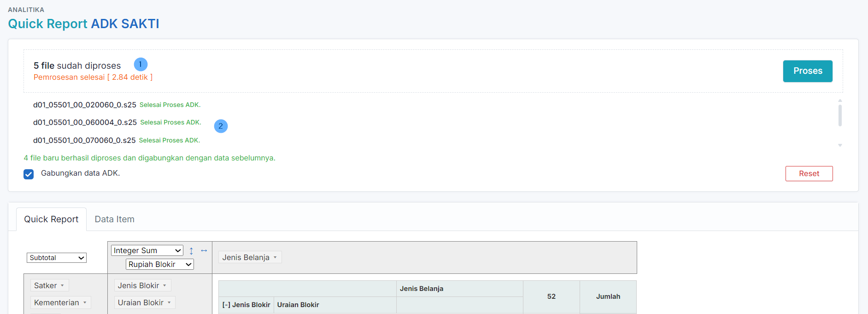The height and width of the screenshot is (314, 868).
Task: Select the Quick Report tab
Action: coord(51,219)
